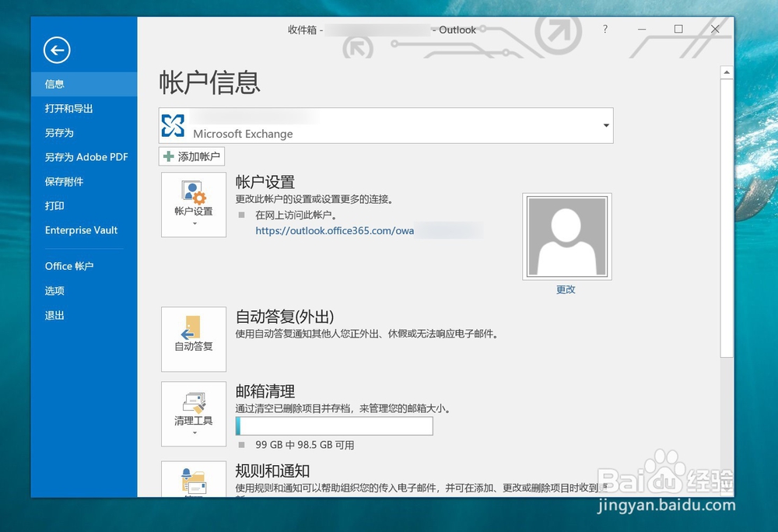Click the mailbox size progress bar

[x=334, y=426]
